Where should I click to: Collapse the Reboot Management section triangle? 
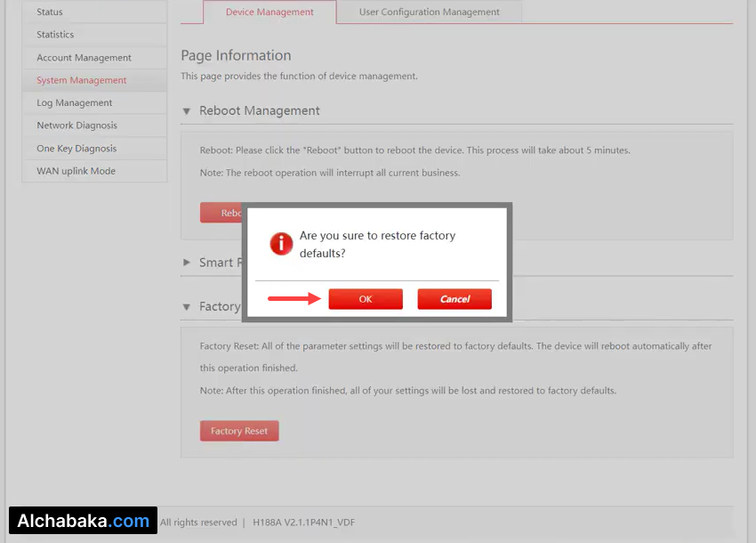point(187,111)
